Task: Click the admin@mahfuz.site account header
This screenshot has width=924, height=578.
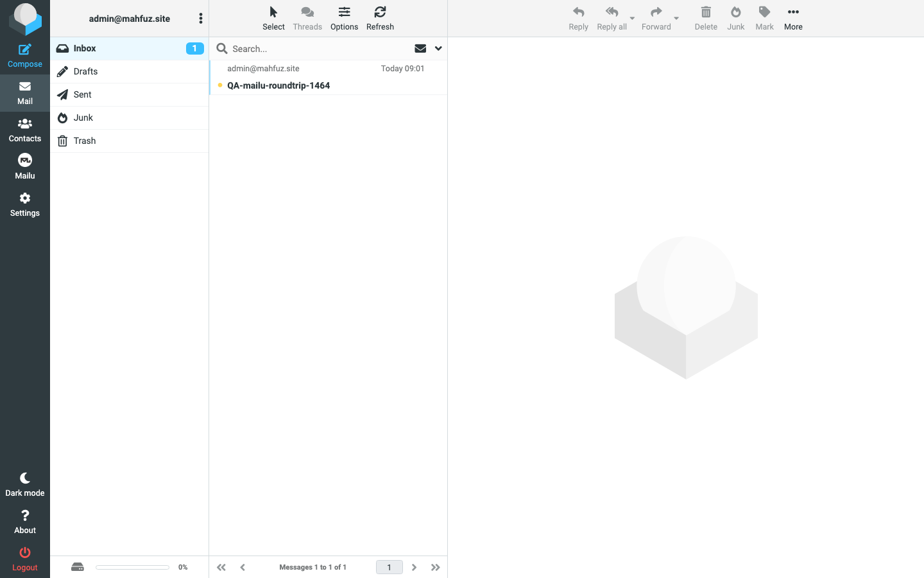Action: point(130,19)
